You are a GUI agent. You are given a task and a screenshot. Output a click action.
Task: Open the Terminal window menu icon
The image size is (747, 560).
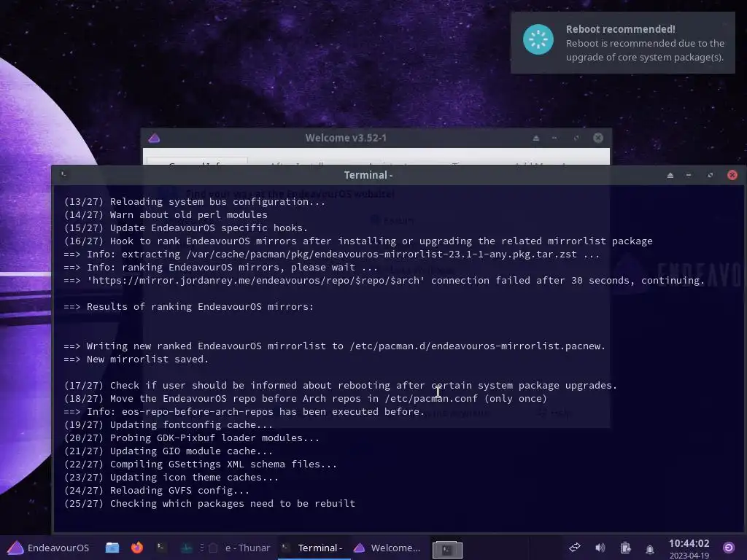click(x=64, y=175)
